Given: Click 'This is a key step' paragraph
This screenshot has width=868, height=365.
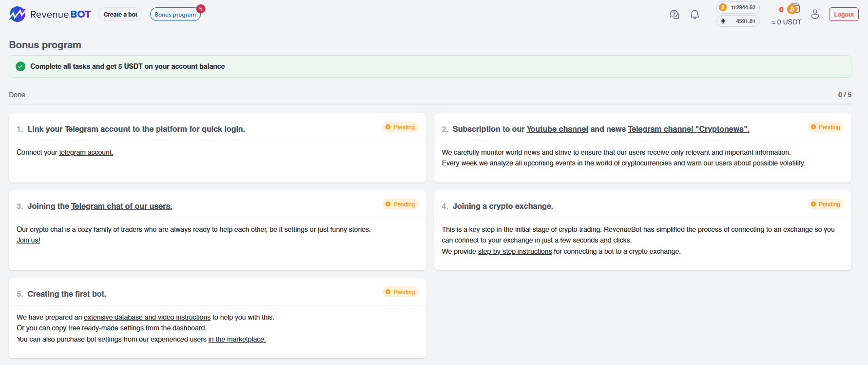Looking at the screenshot, I should (x=638, y=240).
